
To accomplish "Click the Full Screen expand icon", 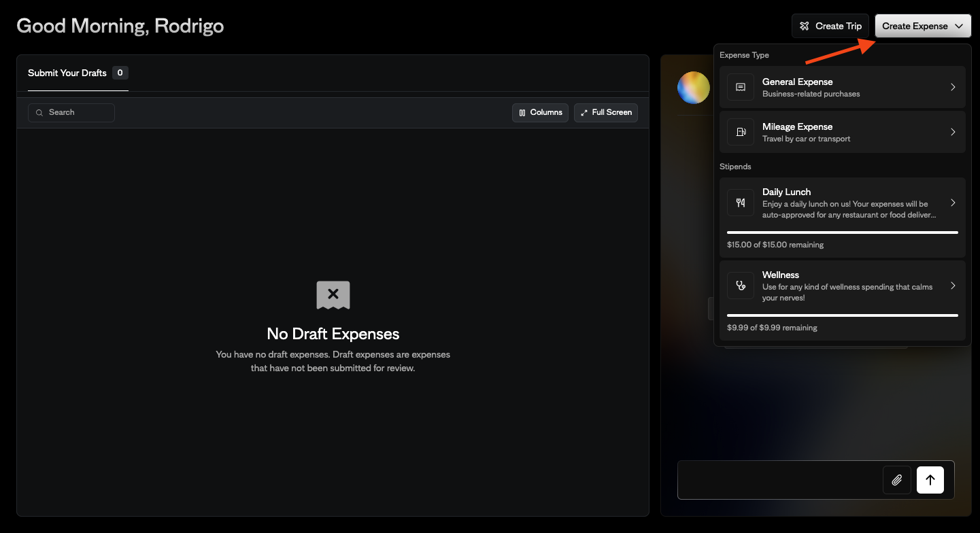I will (584, 112).
